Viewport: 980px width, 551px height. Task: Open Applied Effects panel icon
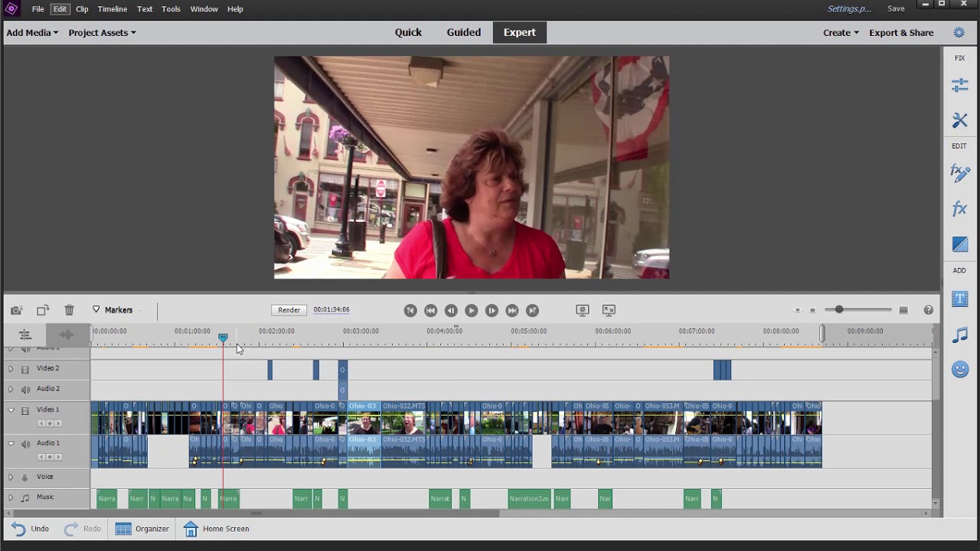pyautogui.click(x=959, y=172)
